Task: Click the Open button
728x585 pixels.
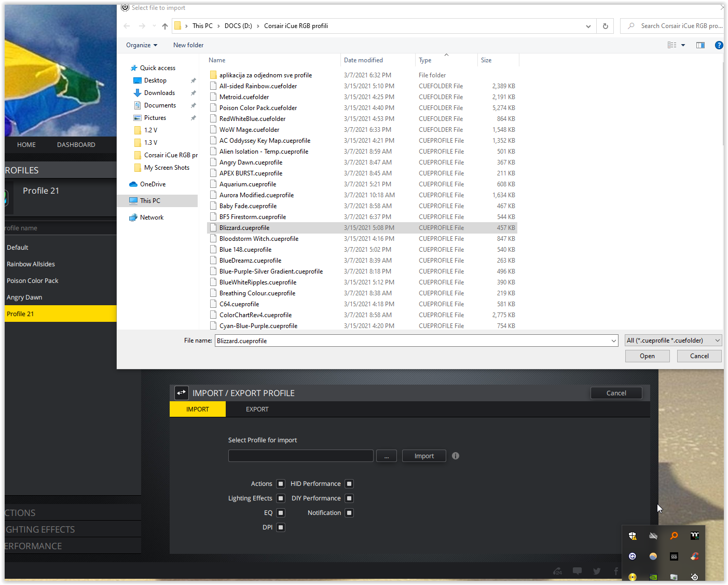Action: pyautogui.click(x=647, y=356)
